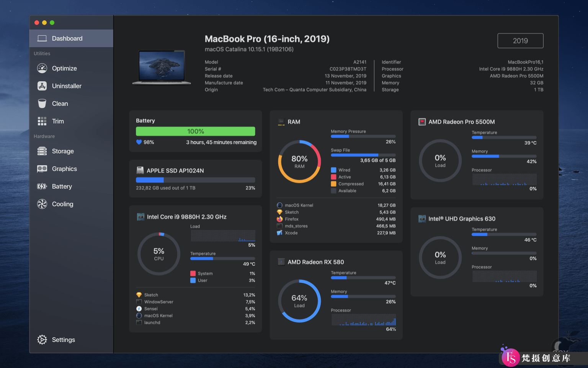Click the Dashboard laptop icon
This screenshot has height=368, width=588.
(42, 38)
